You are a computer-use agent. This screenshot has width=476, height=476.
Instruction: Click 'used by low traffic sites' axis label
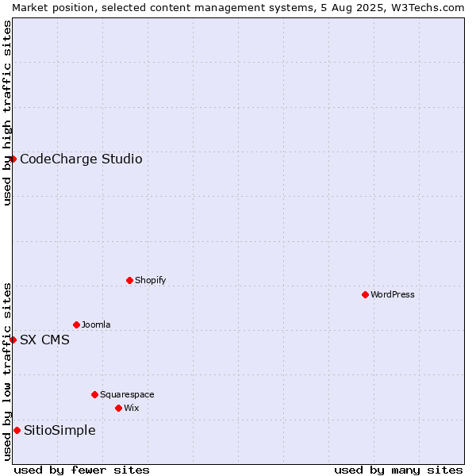point(6,372)
